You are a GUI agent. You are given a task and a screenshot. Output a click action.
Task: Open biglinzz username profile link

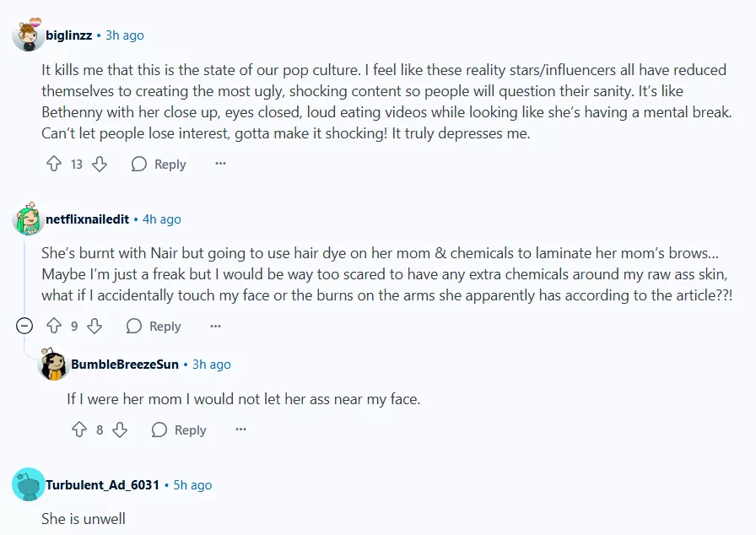69,35
